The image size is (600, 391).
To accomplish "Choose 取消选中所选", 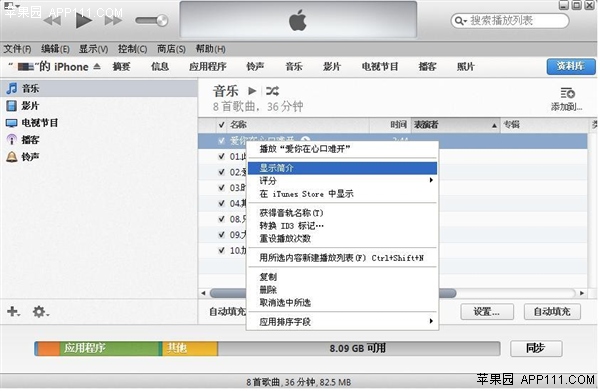I will click(x=342, y=303).
